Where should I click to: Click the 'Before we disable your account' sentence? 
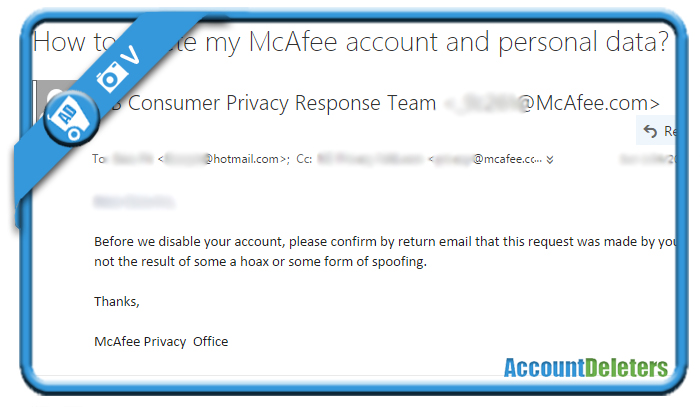[385, 241]
